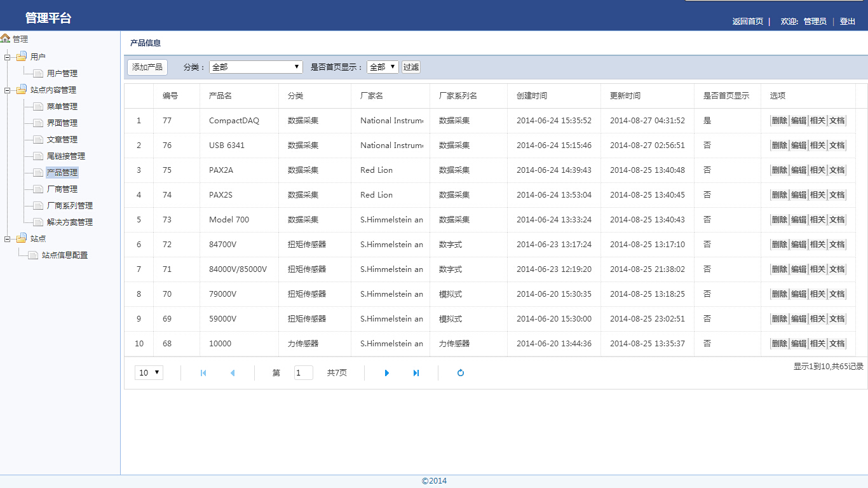868x488 pixels.
Task: Click the 显示1到10,共65记录 status text
Action: (x=829, y=367)
